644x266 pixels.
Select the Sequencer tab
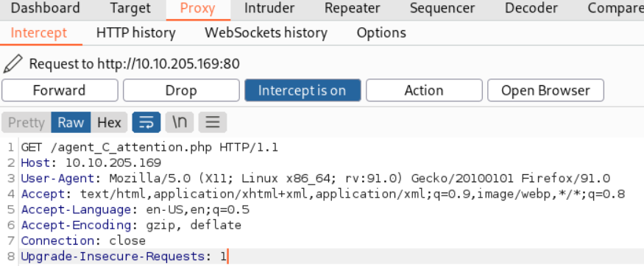442,8
